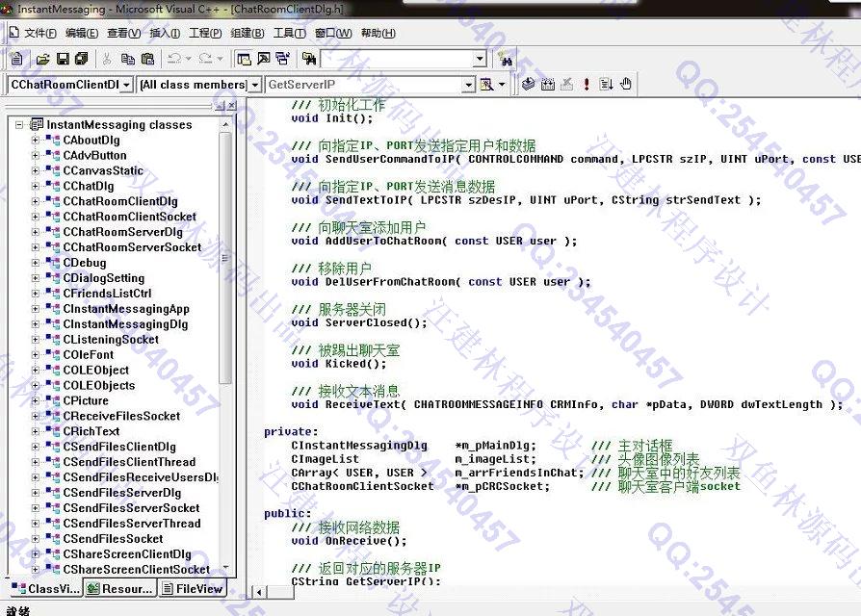Screen dimensions: 861x616
Task: Select COLEObjects in the class tree
Action: point(99,386)
